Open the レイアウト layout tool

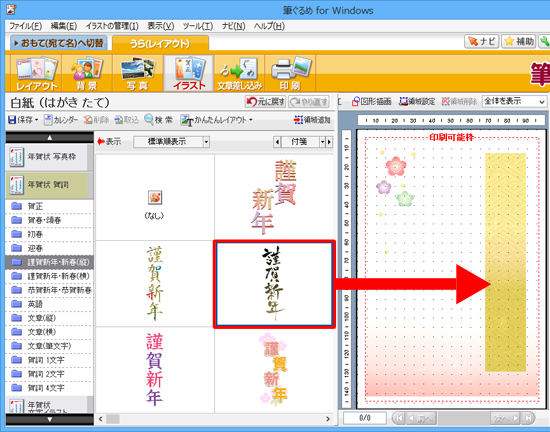pyautogui.click(x=36, y=73)
